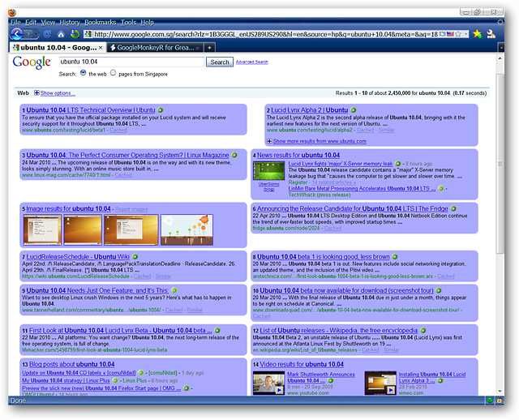Switch to the GoogleMonkeyR tab
This screenshot has height=420, width=519.
(x=155, y=48)
